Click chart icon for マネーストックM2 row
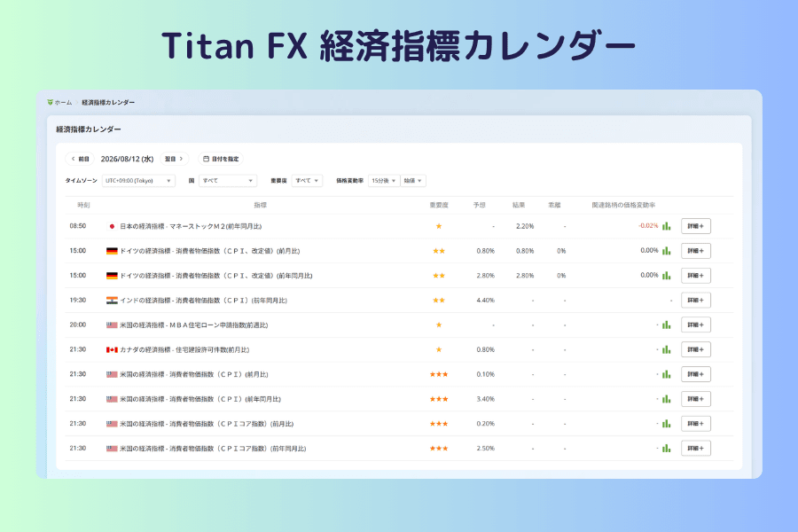 pyautogui.click(x=666, y=226)
